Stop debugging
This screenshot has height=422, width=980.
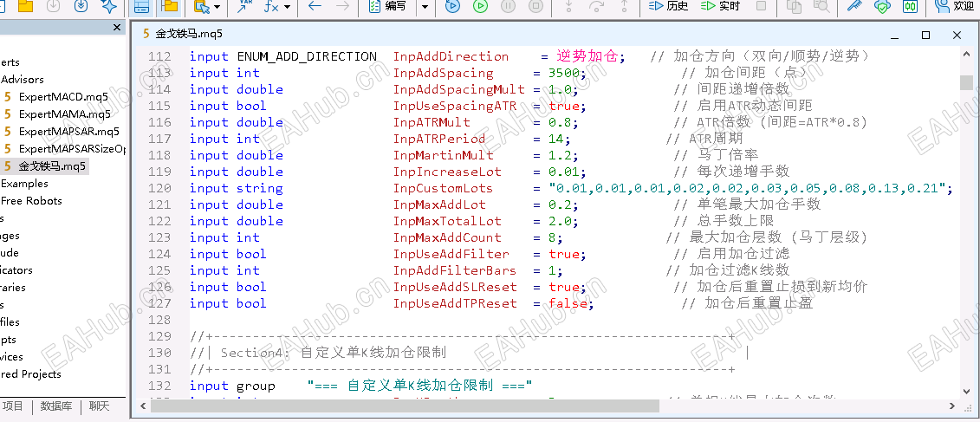pos(535,6)
